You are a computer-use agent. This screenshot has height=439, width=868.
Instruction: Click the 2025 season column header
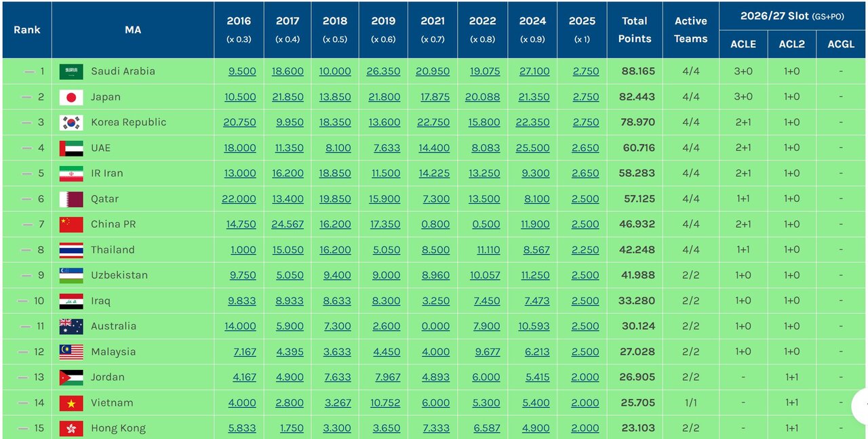[x=582, y=30]
